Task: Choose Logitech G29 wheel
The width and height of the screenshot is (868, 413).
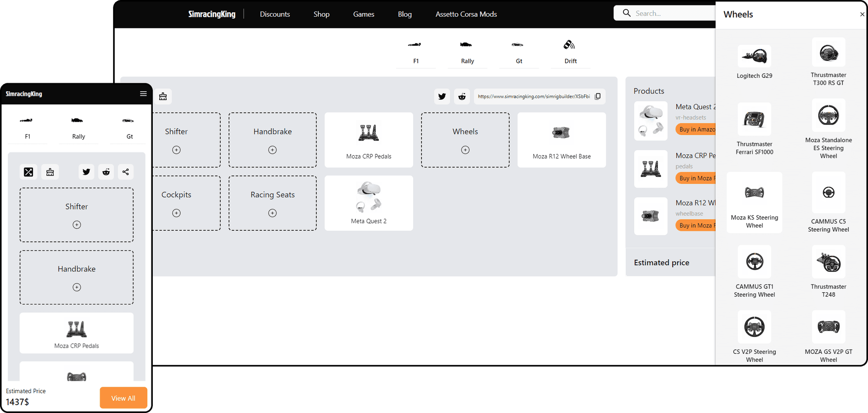Action: 755,62
